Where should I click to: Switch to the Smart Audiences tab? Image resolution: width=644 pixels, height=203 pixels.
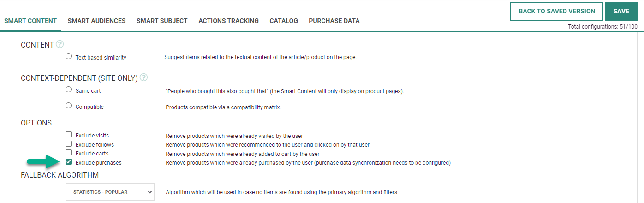pyautogui.click(x=96, y=21)
